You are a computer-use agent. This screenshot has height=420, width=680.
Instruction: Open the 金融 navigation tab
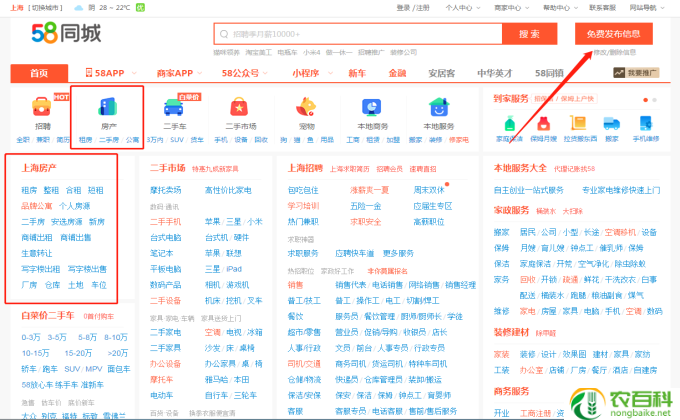click(x=397, y=73)
